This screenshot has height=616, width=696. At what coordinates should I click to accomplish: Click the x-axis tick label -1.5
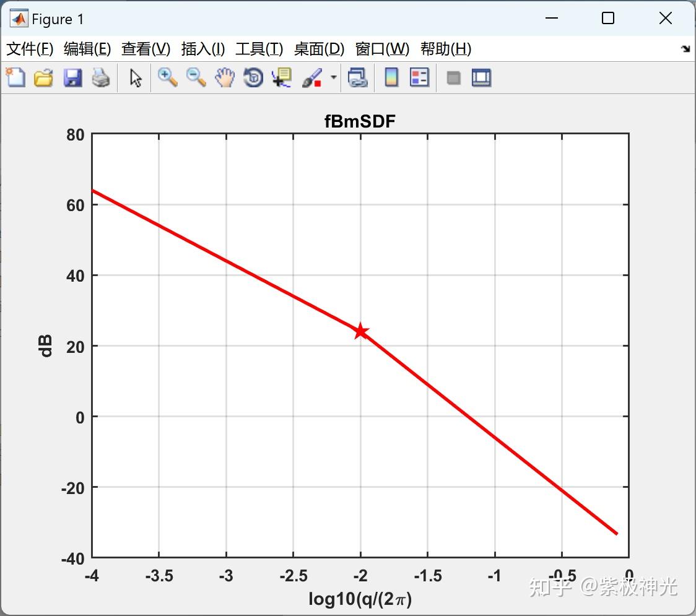click(x=427, y=576)
